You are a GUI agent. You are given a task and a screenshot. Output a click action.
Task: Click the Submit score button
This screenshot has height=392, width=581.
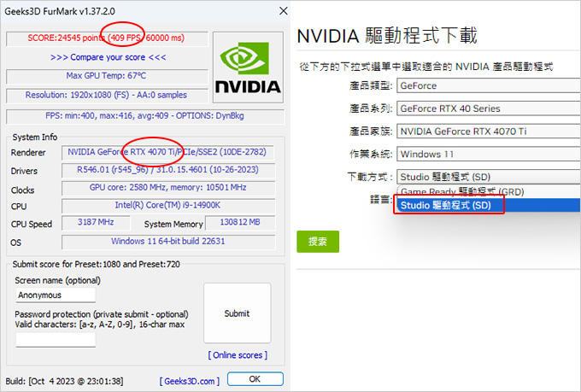click(238, 313)
